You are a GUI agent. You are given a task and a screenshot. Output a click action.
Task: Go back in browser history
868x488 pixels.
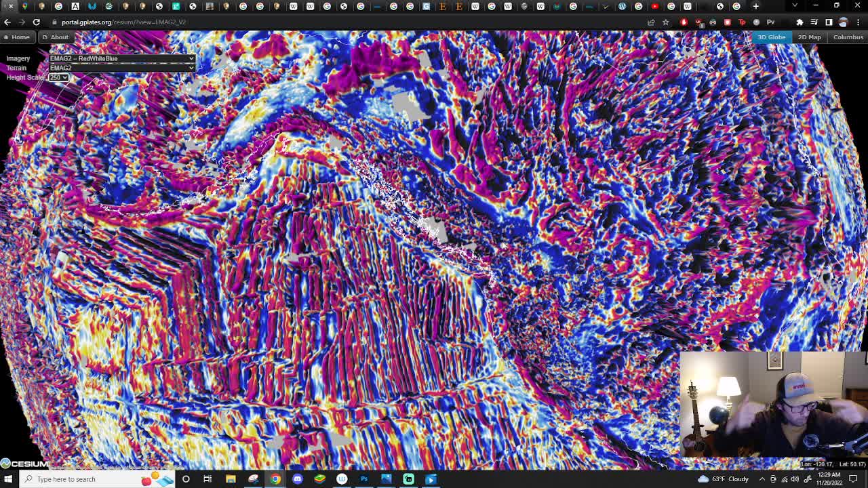(x=7, y=22)
